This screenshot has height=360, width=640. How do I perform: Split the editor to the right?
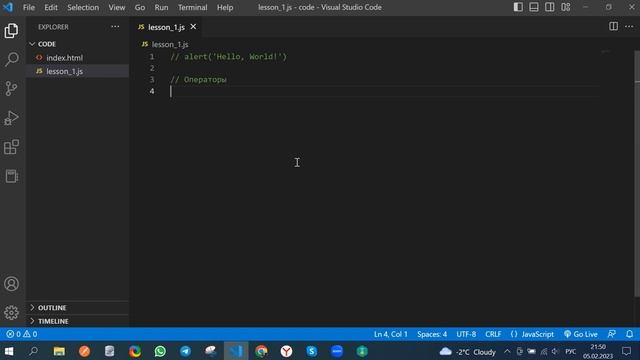613,27
